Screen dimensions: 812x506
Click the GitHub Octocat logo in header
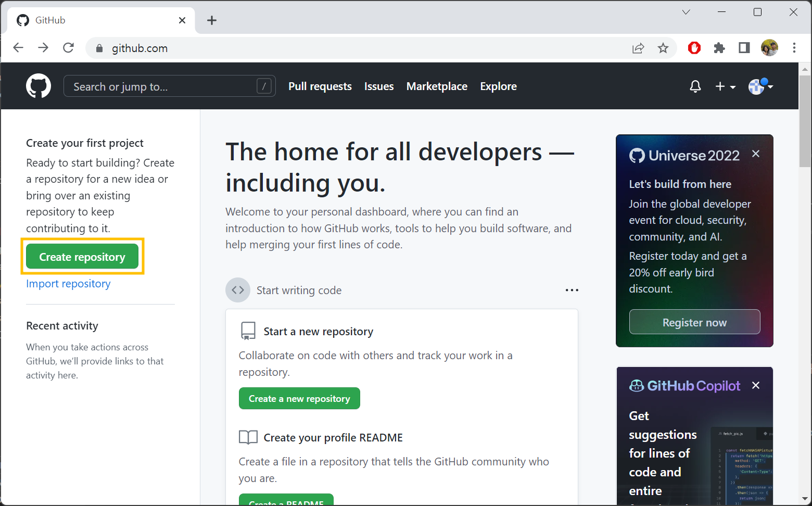[39, 86]
